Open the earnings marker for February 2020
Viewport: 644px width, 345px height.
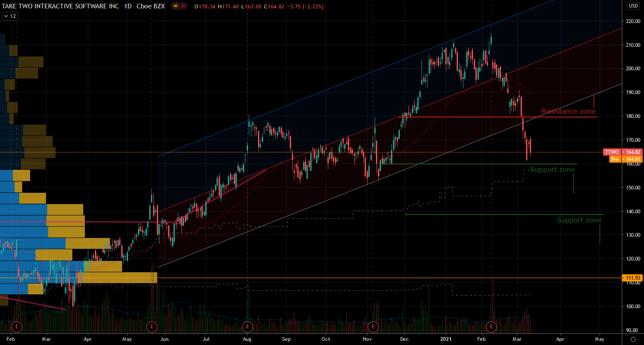click(x=17, y=326)
